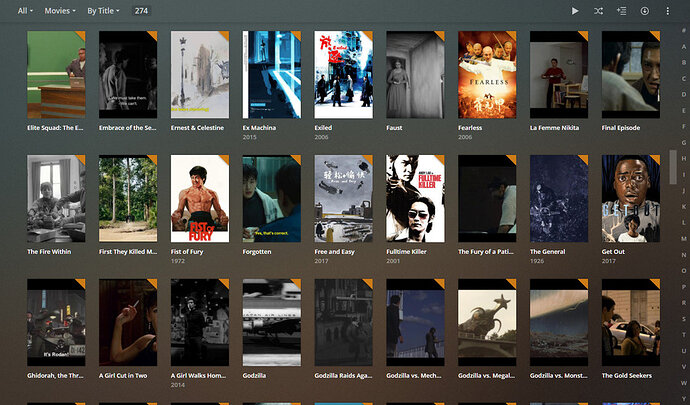This screenshot has height=405, width=690.
Task: Open the Movies type dropdown
Action: click(x=60, y=11)
